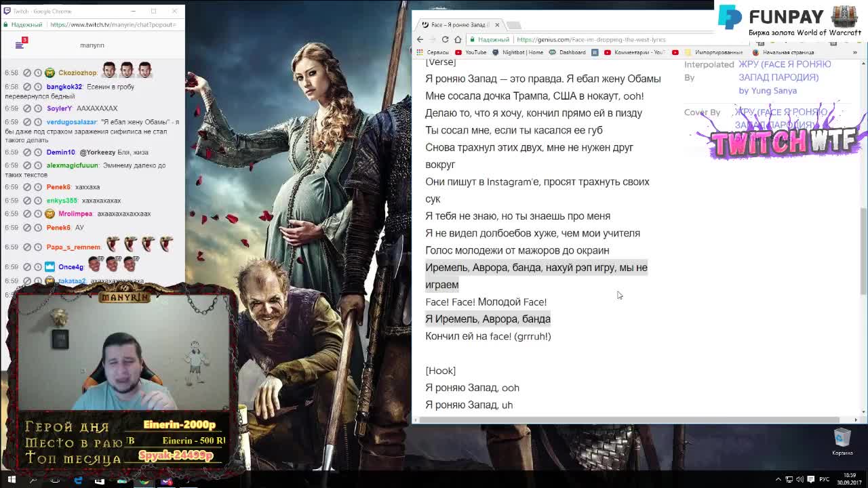The width and height of the screenshot is (868, 488).
Task: Open the YouTube bookmark
Action: click(471, 52)
